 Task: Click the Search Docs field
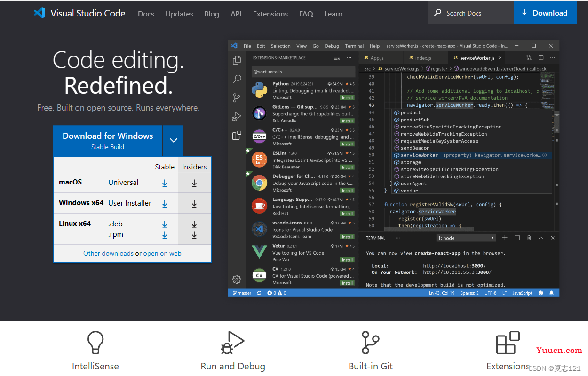(470, 13)
